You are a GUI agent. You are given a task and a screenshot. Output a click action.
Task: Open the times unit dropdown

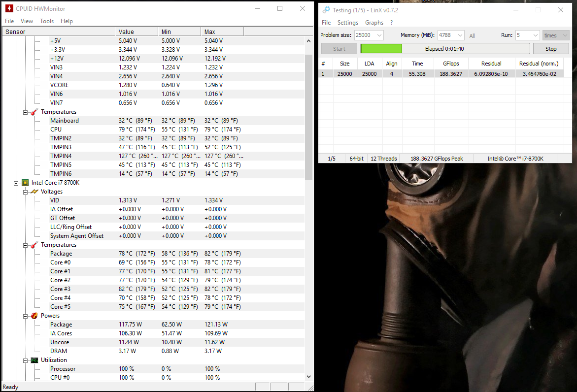tap(565, 35)
